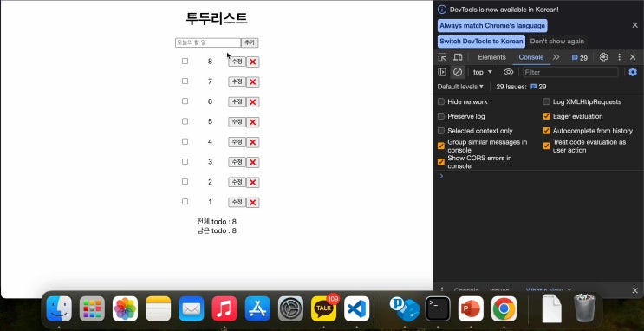This screenshot has height=331, width=644.
Task: Switch to the Elements tab
Action: (x=491, y=57)
